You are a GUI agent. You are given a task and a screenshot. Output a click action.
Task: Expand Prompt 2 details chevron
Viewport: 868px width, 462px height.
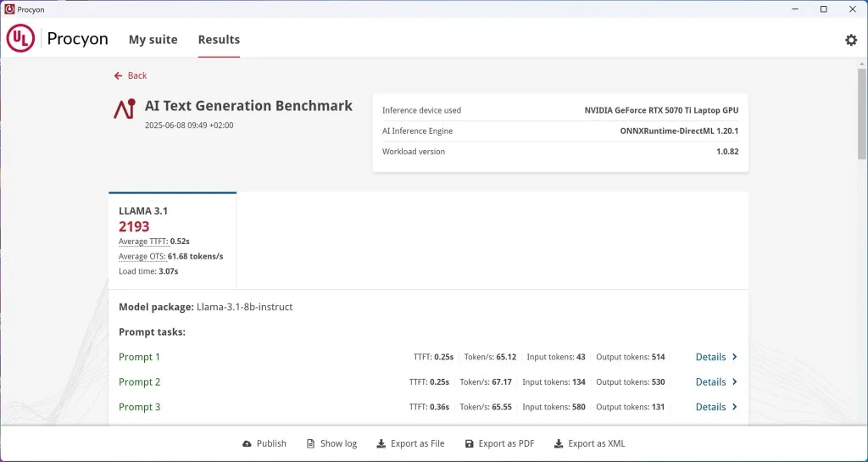(734, 382)
